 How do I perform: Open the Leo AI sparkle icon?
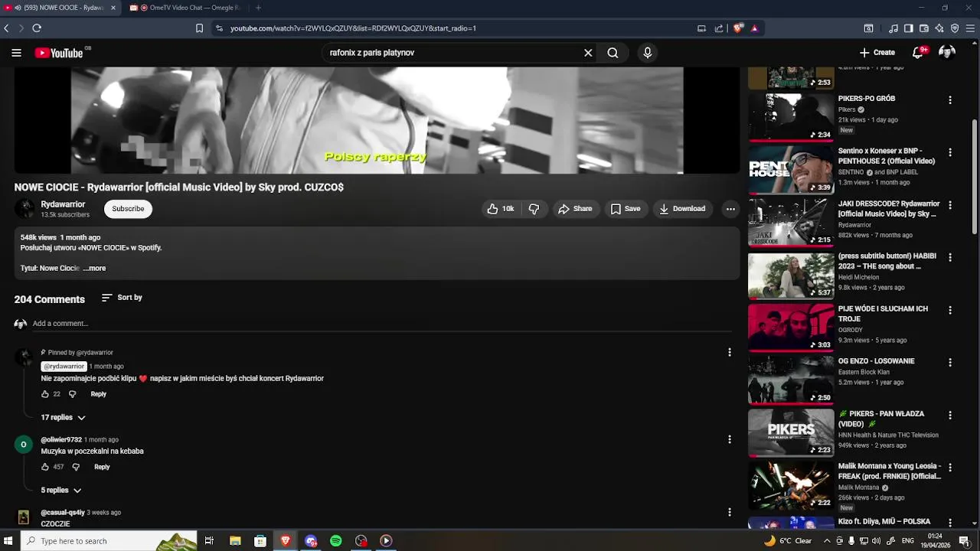[x=939, y=28]
